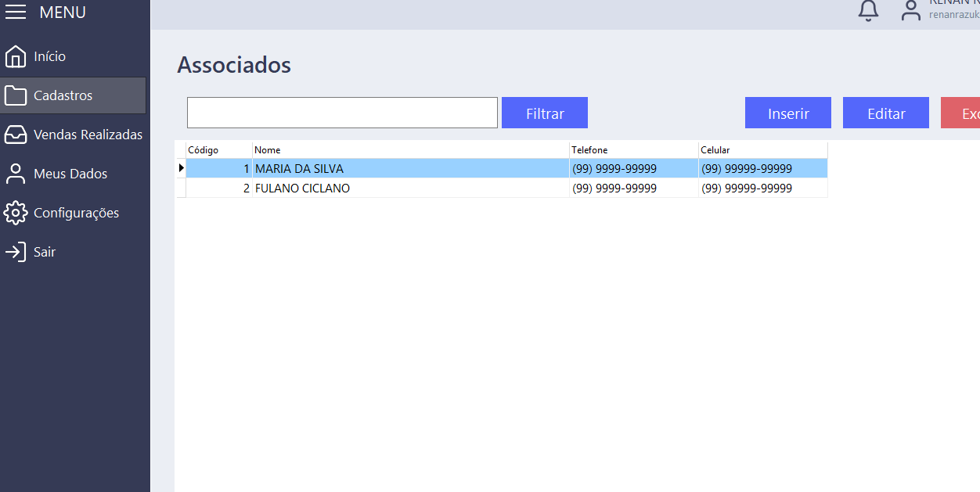Screen dimensions: 980x492
Task: Open the Vendas Realizadas menu item
Action: [88, 135]
